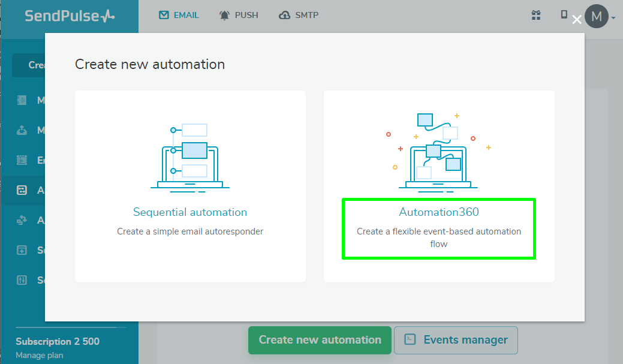Open the Manage plan link
The height and width of the screenshot is (364, 623).
(x=40, y=355)
